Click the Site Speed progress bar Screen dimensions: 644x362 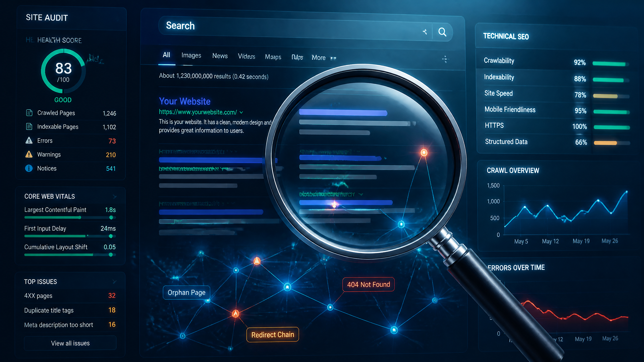[x=611, y=96]
